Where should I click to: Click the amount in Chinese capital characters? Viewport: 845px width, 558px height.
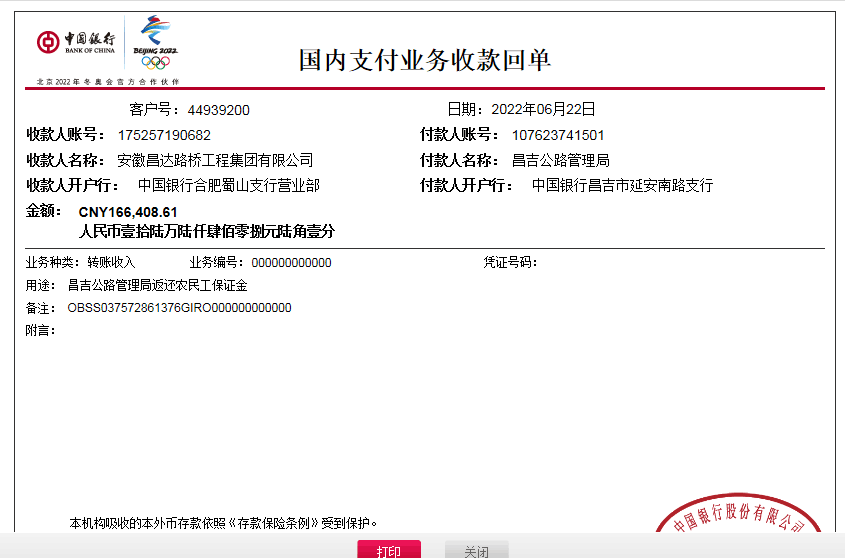click(x=206, y=231)
